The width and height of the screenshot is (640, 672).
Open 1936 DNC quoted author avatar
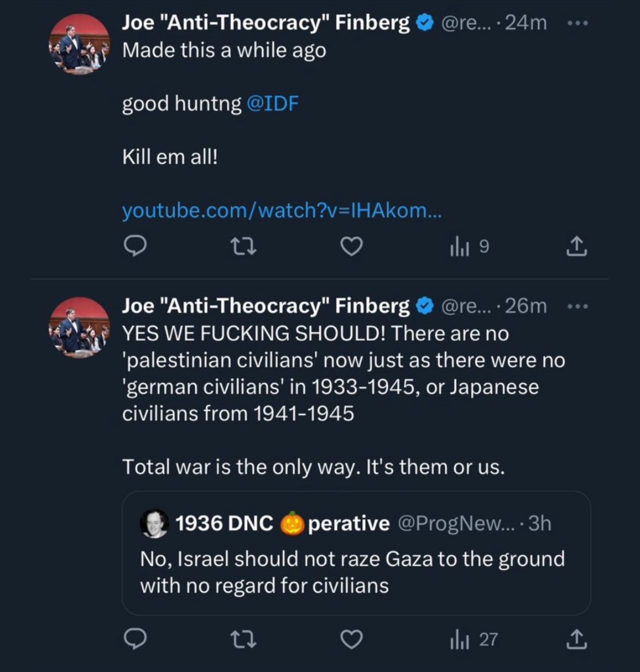pyautogui.click(x=155, y=524)
